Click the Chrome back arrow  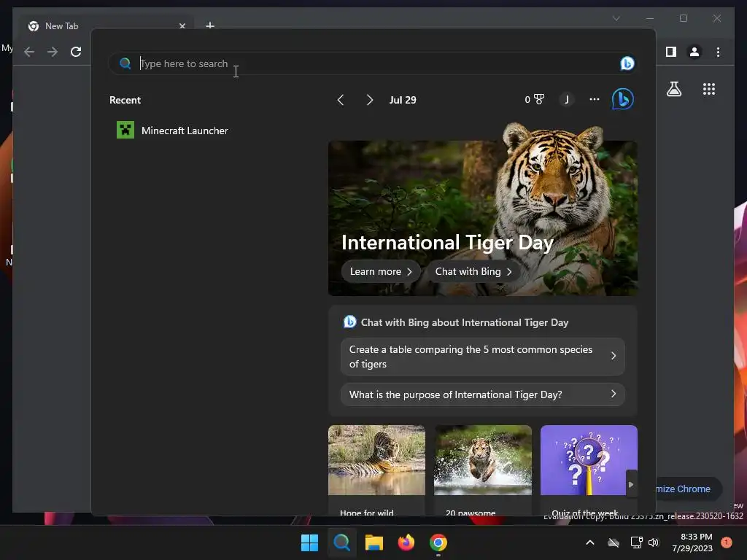(29, 52)
